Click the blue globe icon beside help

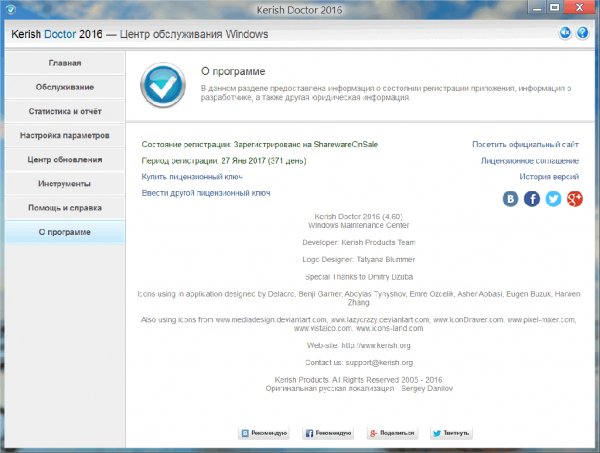[x=565, y=33]
